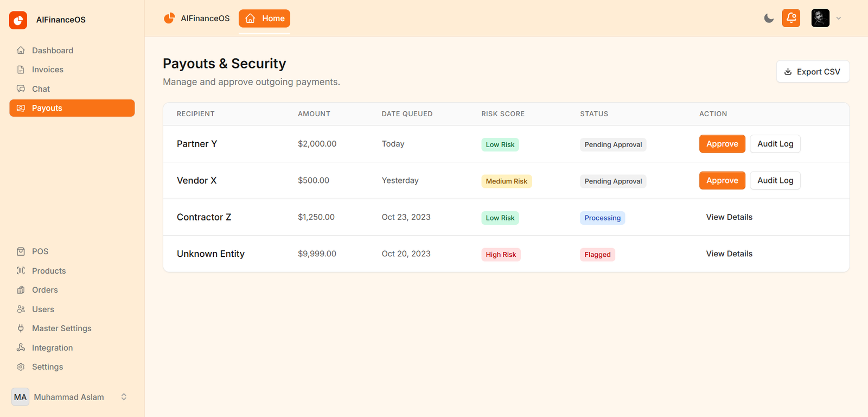This screenshot has width=868, height=417.
Task: Click the Master Settings plug icon
Action: 21,328
